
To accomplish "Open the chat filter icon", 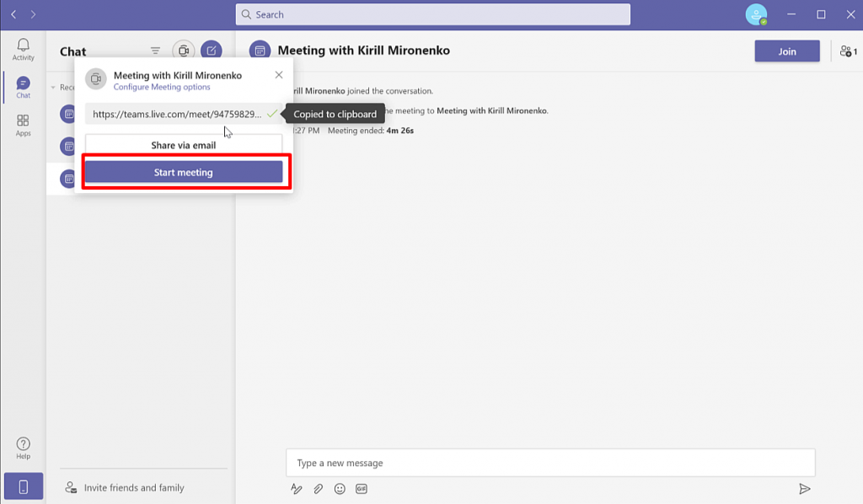I will (x=155, y=51).
